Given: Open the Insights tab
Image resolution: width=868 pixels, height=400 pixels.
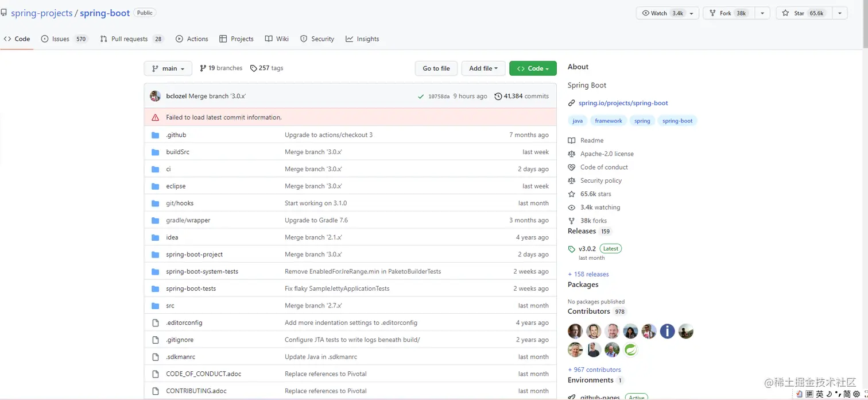Looking at the screenshot, I should click(362, 39).
